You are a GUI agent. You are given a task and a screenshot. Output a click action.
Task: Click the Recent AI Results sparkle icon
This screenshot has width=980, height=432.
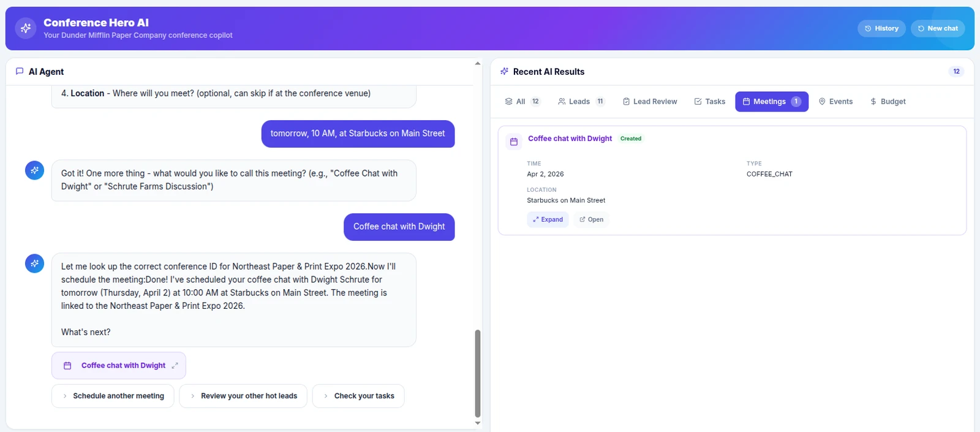pos(504,72)
